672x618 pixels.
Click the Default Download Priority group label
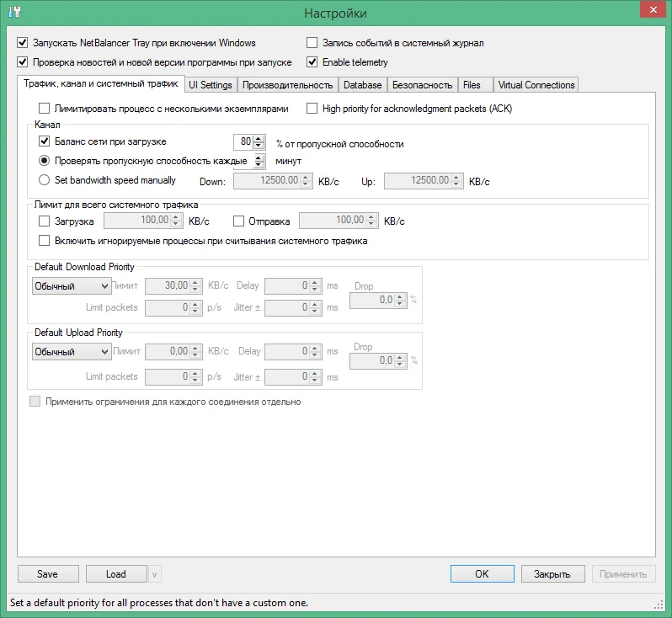[x=84, y=267]
